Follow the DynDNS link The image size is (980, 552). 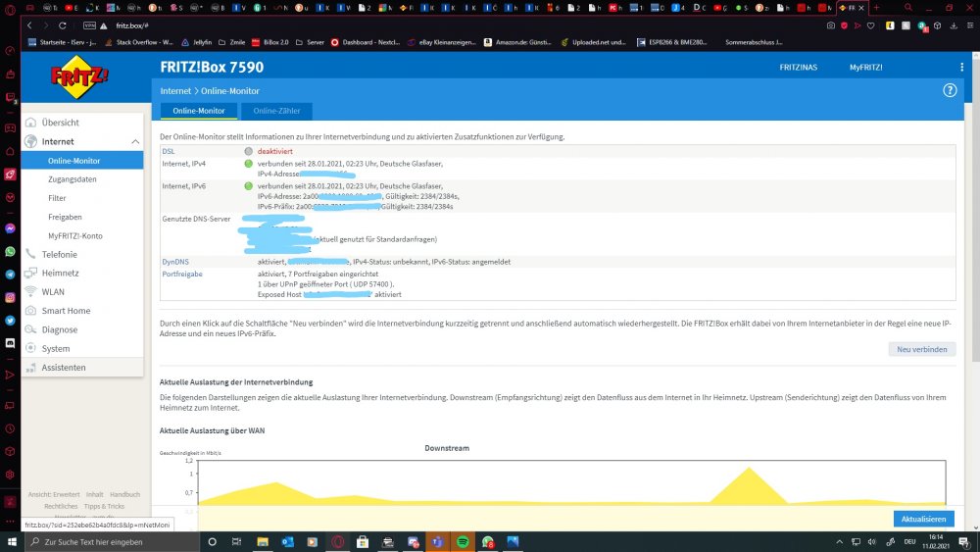175,262
